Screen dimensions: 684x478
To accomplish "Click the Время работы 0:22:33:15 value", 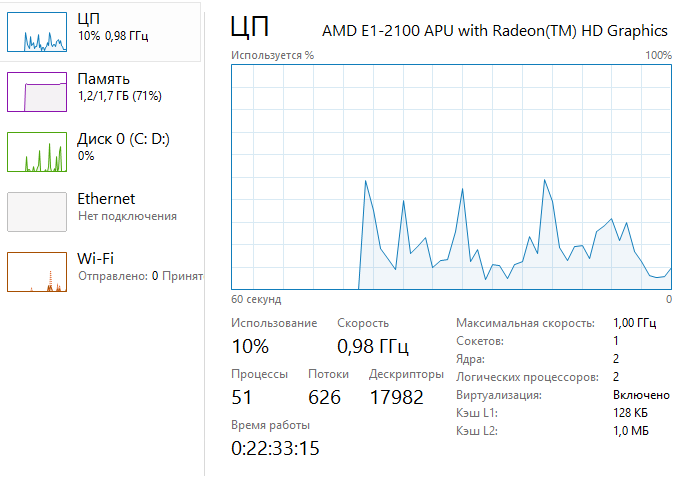I will 275,448.
